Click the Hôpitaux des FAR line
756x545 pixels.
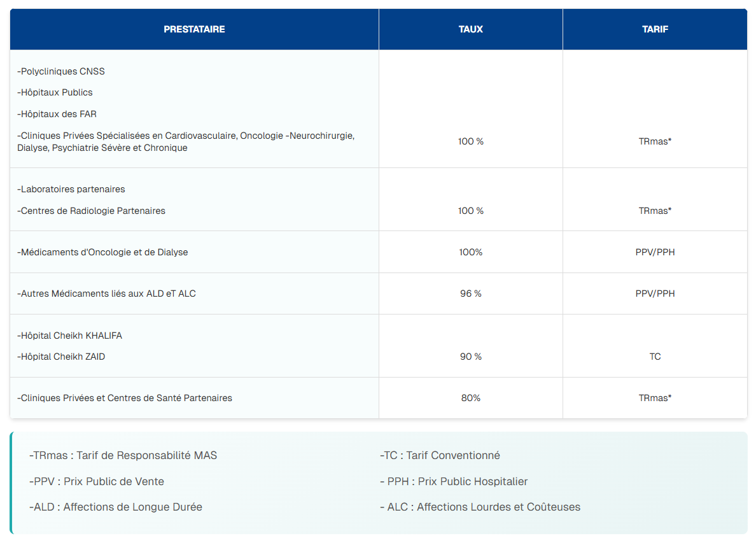coord(57,114)
